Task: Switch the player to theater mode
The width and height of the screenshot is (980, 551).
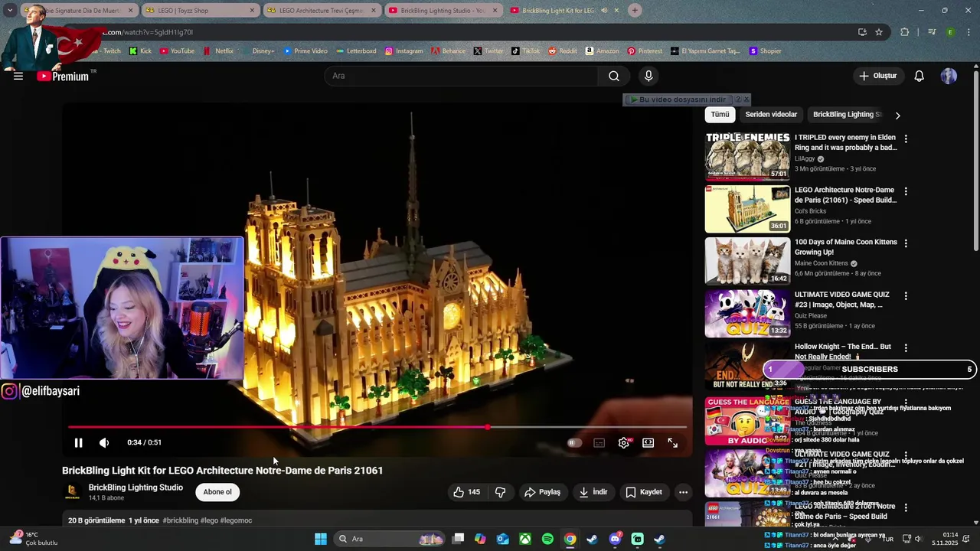Action: 648,442
